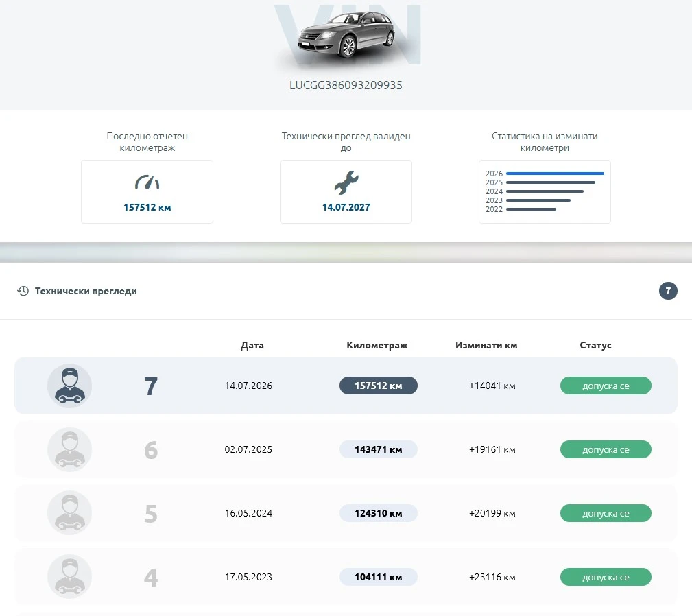Click the 2026 bar in kilometre statistics
This screenshot has height=616, width=692.
[x=556, y=174]
